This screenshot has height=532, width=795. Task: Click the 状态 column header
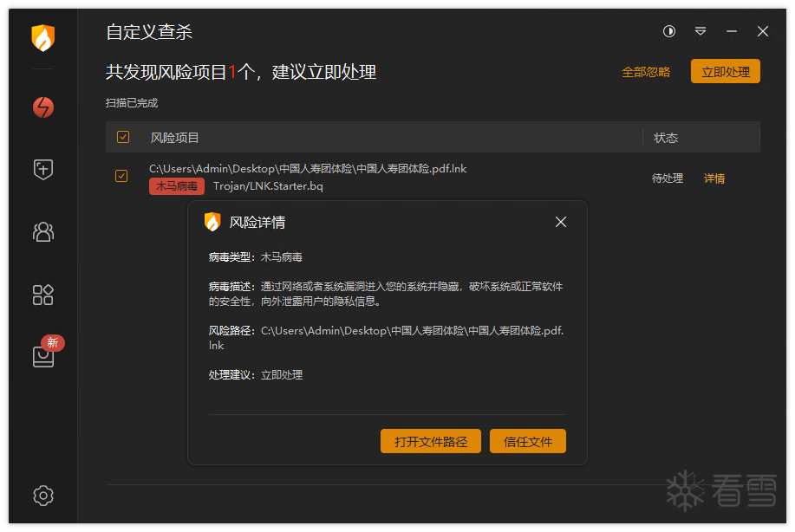pyautogui.click(x=666, y=137)
